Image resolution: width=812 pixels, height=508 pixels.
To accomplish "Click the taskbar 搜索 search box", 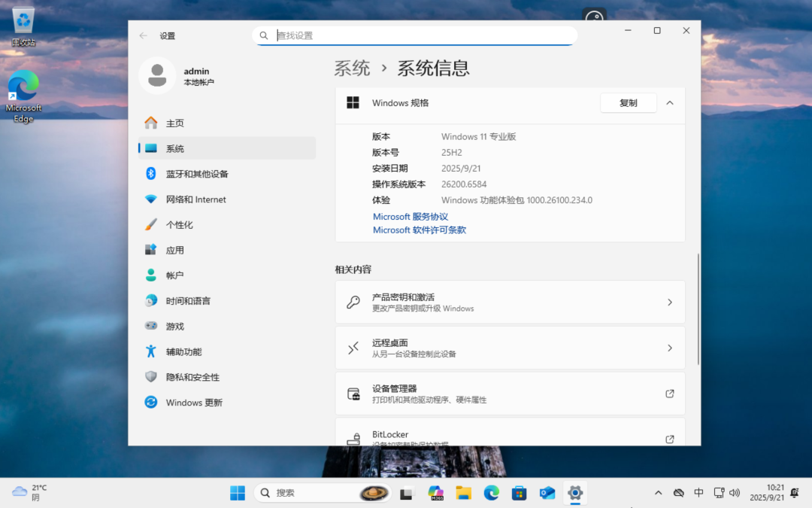I will [322, 493].
